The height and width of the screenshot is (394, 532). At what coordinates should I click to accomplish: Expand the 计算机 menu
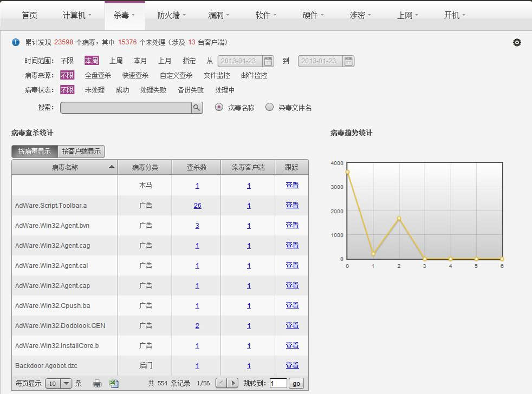click(77, 15)
